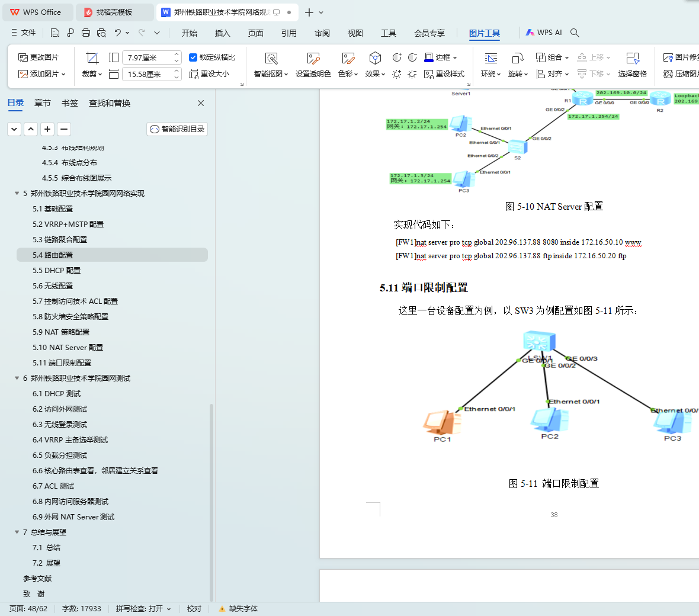Open the 引用 (References) ribbon tab

click(288, 33)
